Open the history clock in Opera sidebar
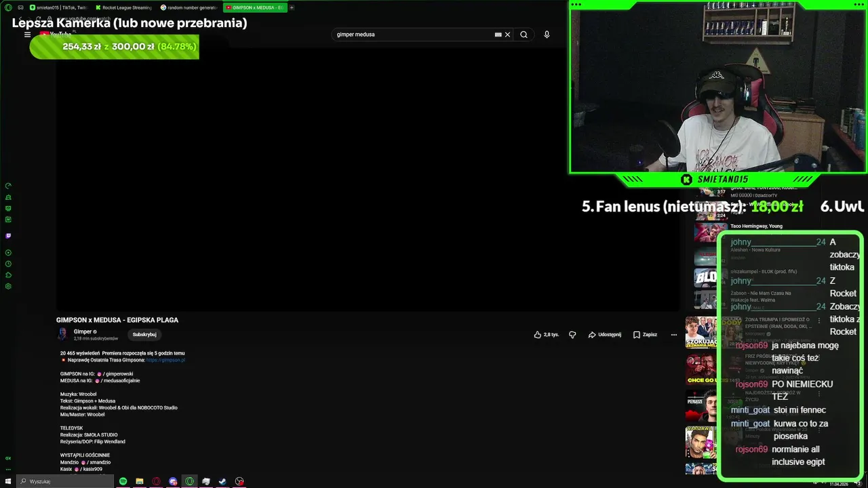This screenshot has height=488, width=868. pos(8,264)
